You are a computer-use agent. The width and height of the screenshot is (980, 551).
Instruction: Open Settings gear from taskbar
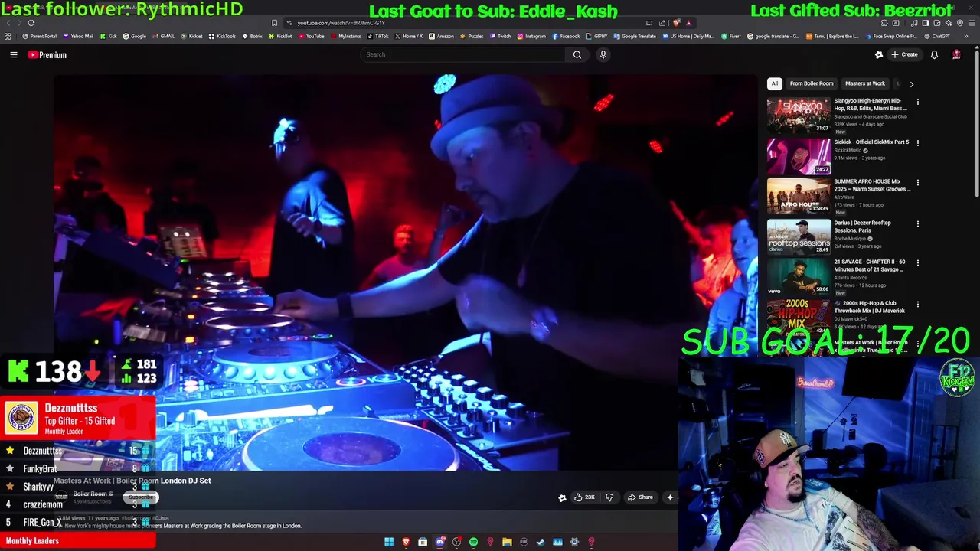click(x=574, y=542)
